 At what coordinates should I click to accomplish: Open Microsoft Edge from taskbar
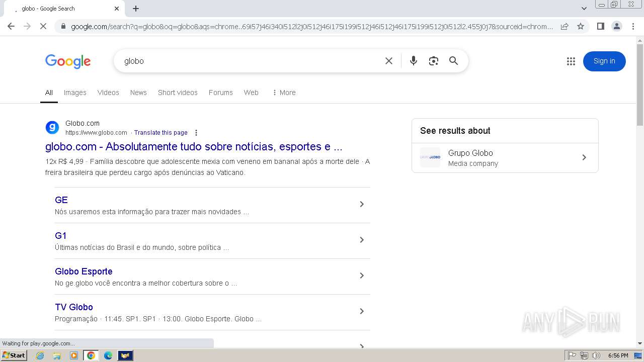point(108,355)
